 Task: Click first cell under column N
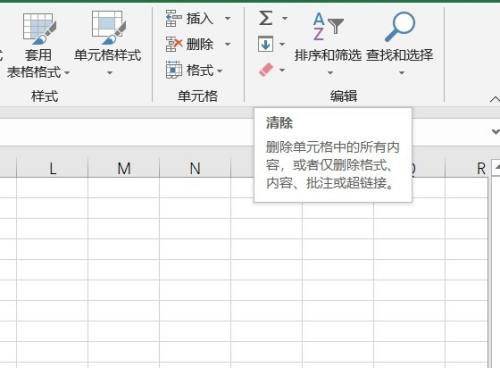(x=195, y=188)
